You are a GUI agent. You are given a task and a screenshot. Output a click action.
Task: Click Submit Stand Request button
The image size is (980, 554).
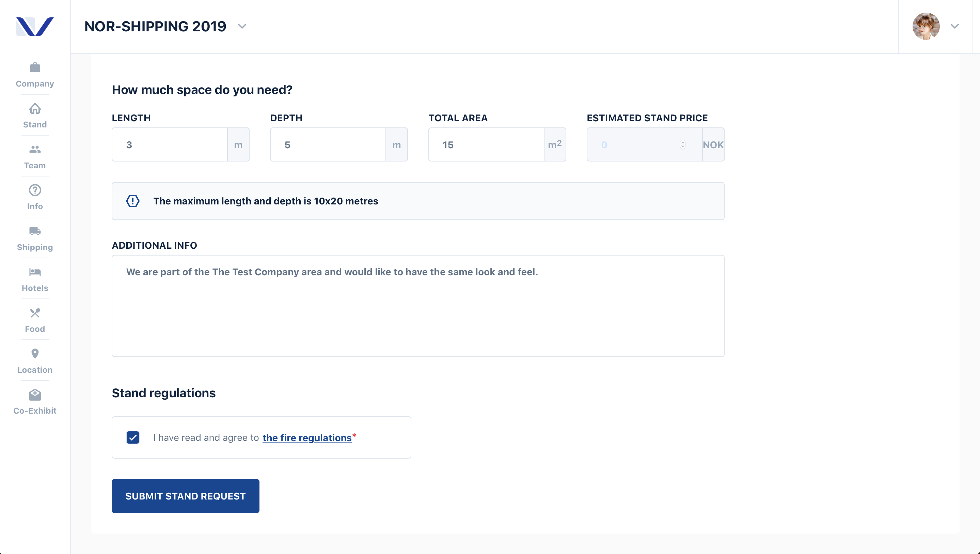[186, 496]
